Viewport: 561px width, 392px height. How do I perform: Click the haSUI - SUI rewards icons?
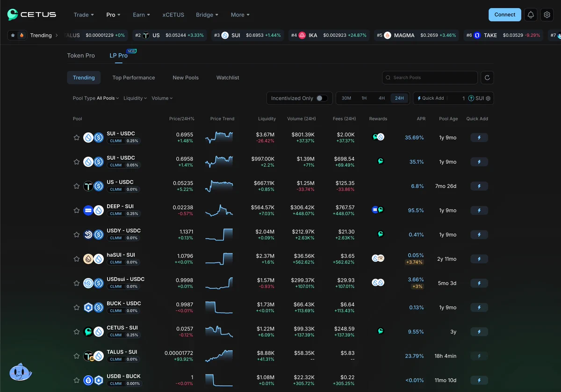(x=378, y=258)
